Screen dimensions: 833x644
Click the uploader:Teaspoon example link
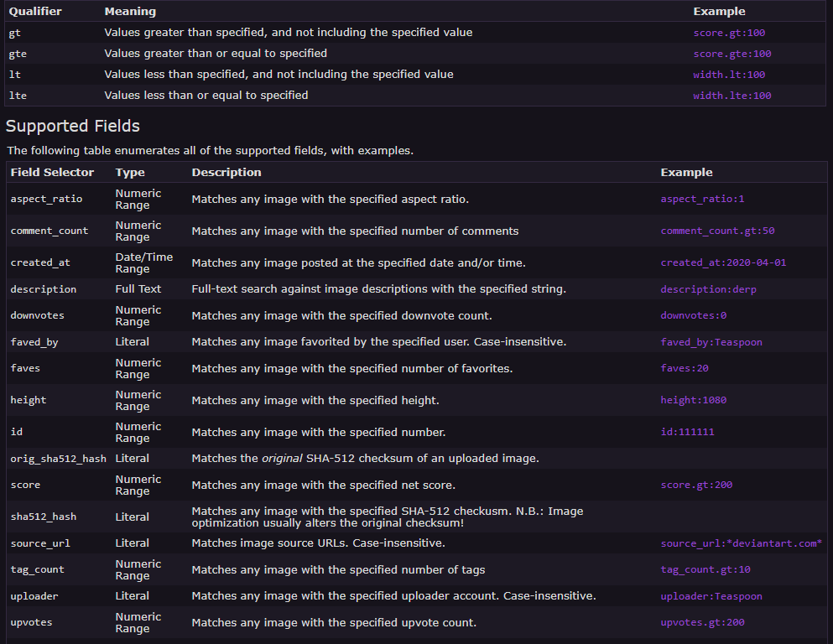(711, 596)
